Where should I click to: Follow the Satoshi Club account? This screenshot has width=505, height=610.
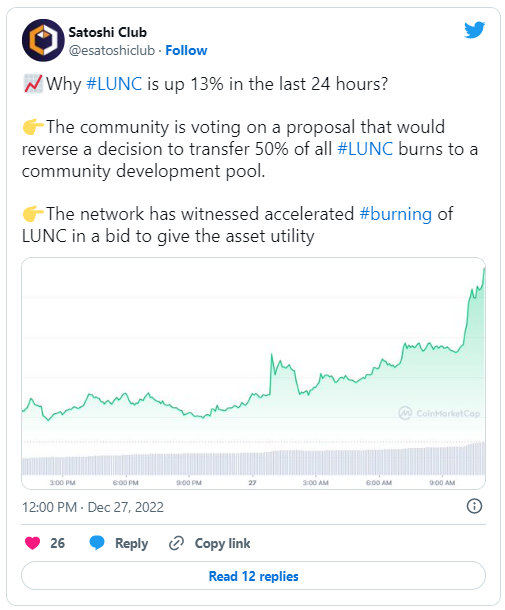click(186, 50)
